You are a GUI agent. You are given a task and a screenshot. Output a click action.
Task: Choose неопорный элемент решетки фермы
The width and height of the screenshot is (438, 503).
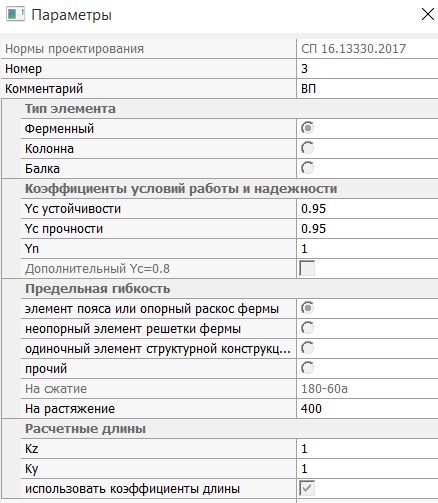tap(307, 328)
